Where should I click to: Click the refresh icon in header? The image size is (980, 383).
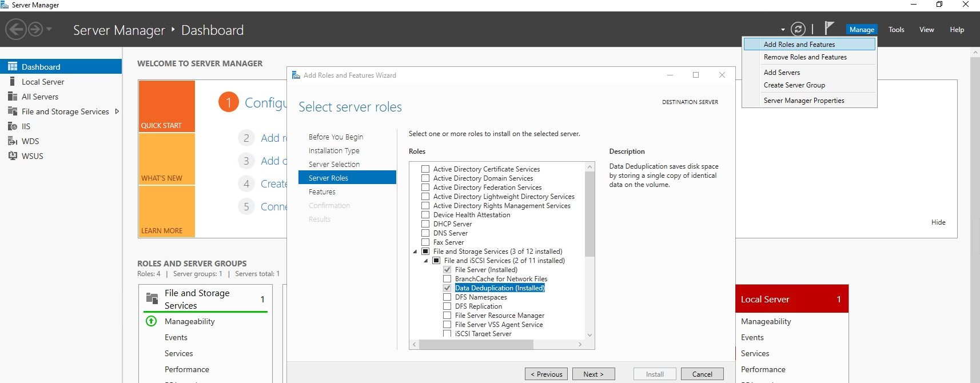(798, 29)
